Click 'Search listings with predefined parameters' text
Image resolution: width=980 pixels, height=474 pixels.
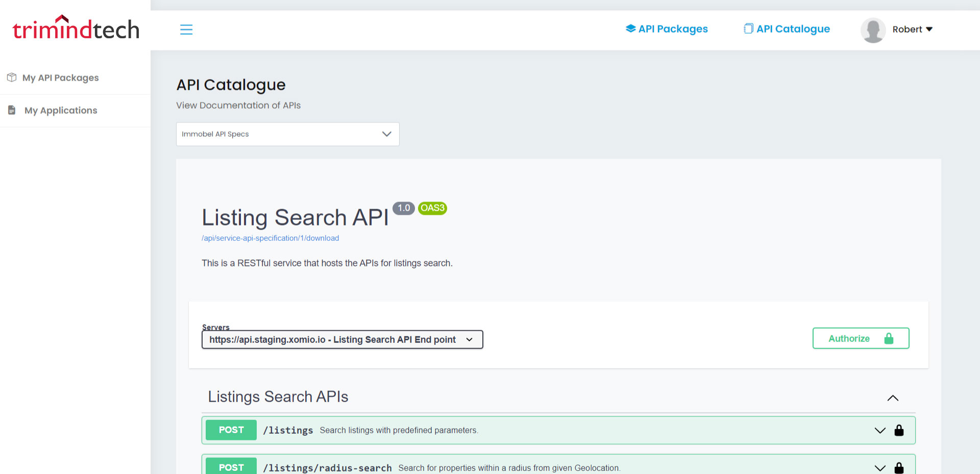pos(399,430)
